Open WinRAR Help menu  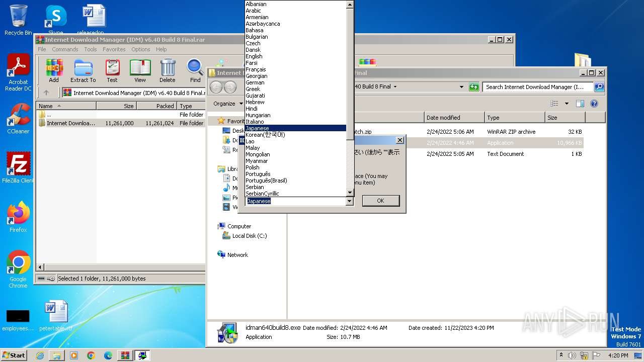[x=161, y=49]
